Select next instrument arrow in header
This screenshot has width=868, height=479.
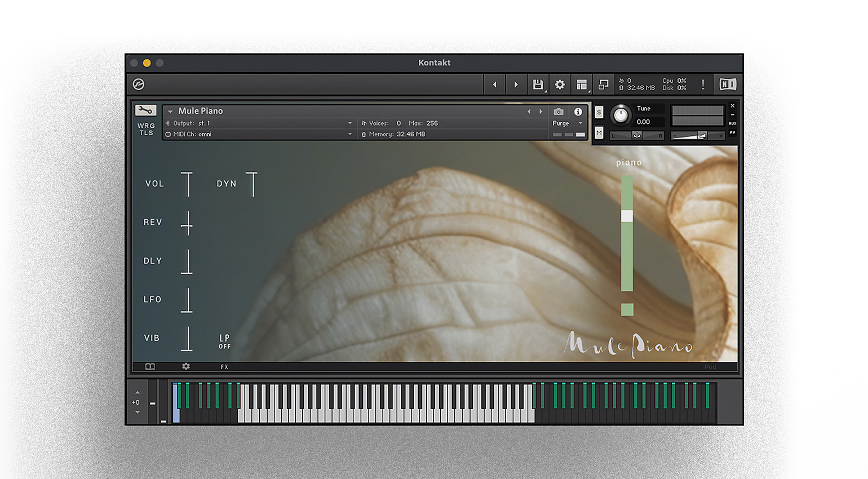pyautogui.click(x=541, y=112)
